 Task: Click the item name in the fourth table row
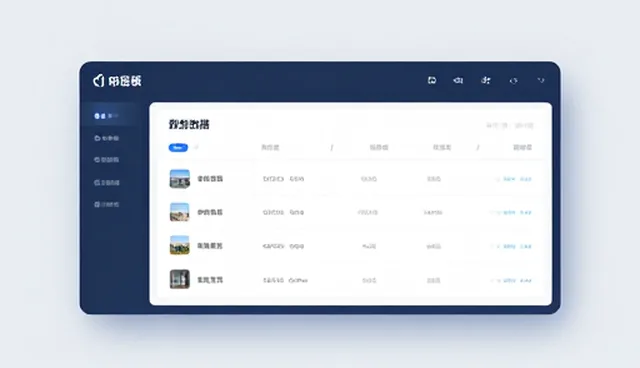(x=210, y=280)
